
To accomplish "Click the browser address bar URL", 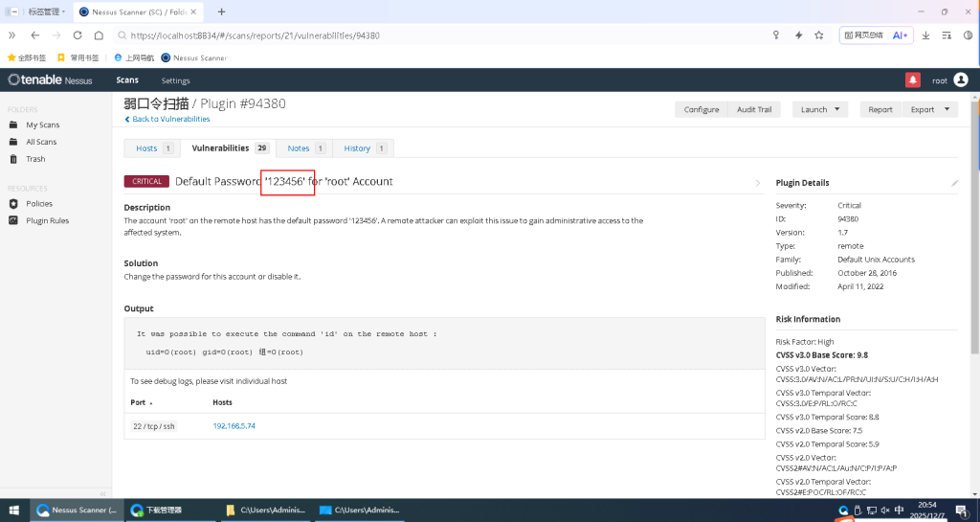I will click(x=383, y=35).
